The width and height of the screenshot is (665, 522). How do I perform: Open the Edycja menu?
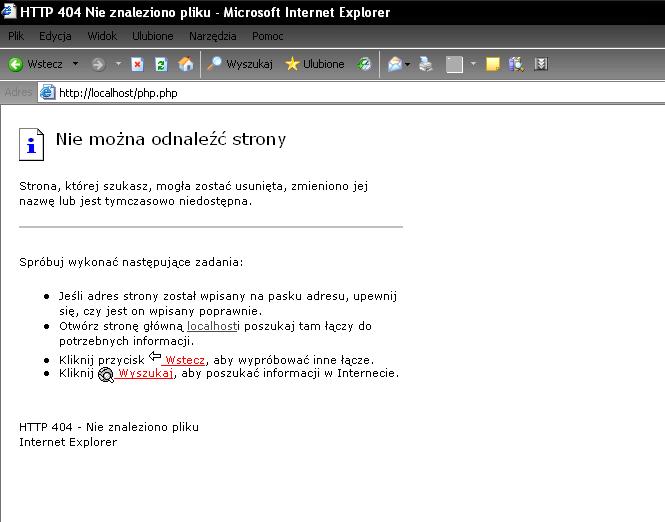[x=55, y=36]
